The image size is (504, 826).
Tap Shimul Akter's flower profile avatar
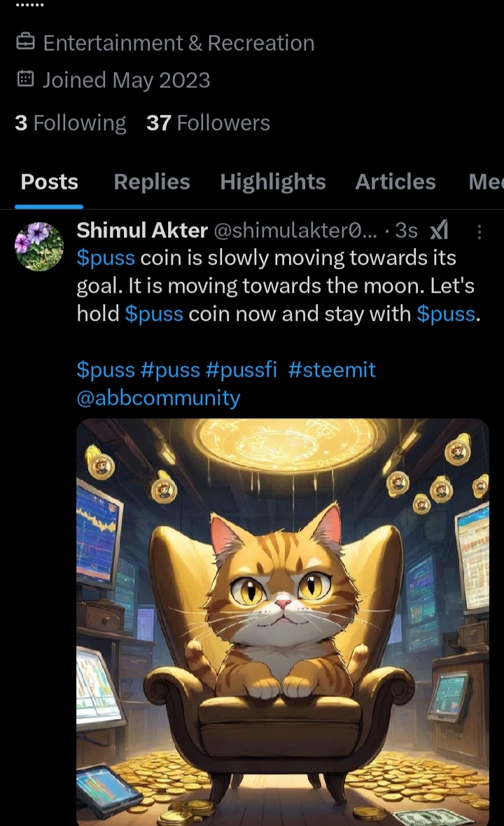tap(39, 246)
